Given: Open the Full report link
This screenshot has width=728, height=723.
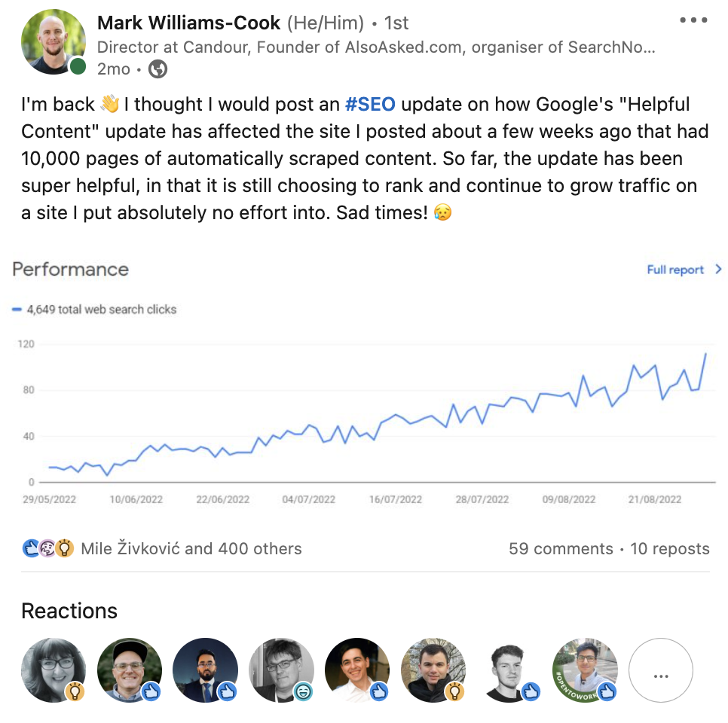Looking at the screenshot, I should pos(675,270).
